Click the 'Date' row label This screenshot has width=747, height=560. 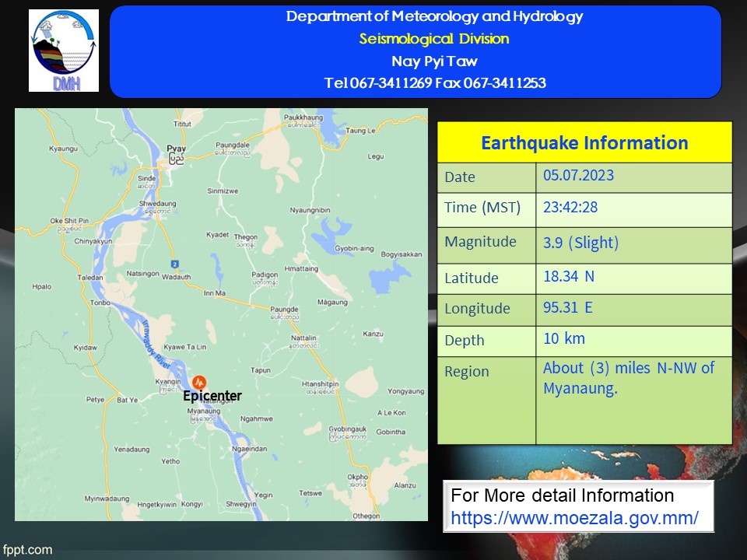click(x=460, y=177)
